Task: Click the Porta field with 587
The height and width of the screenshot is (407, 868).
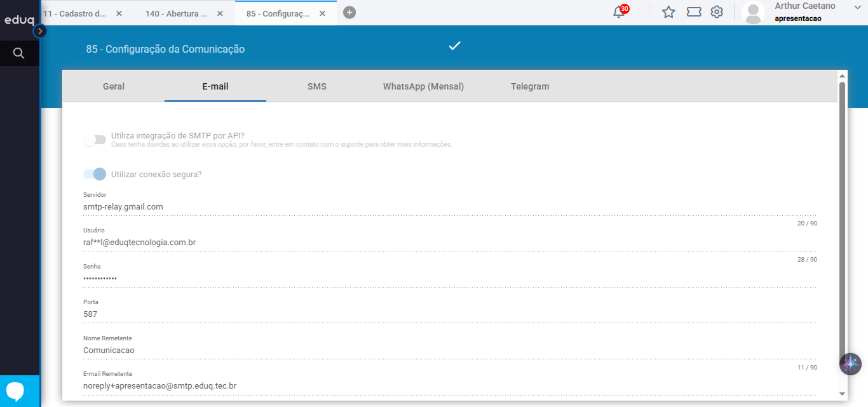Action: (450, 314)
